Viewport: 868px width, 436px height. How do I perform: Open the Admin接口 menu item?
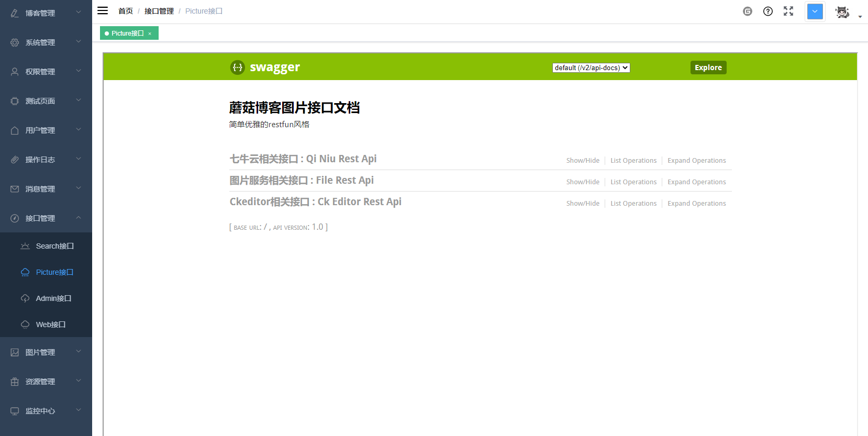point(46,298)
